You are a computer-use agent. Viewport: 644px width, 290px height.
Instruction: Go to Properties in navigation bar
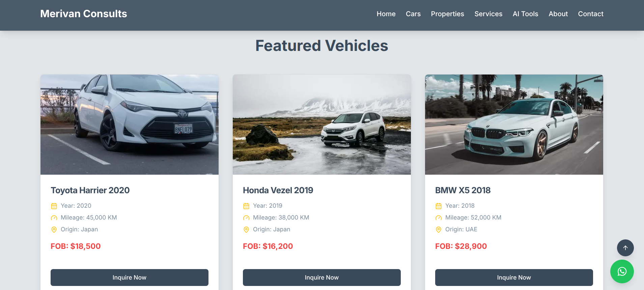click(x=447, y=14)
